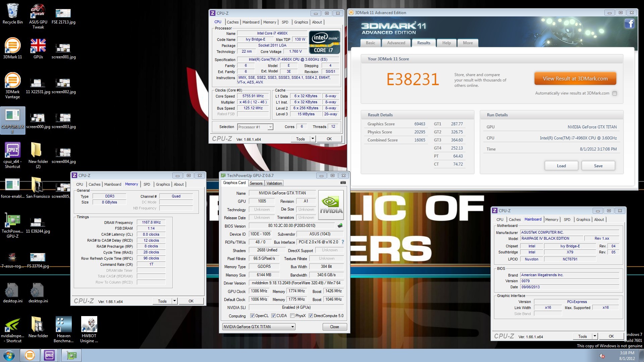Viewport: 644px width, 362px height.
Task: Click View Result at 3DMark.com button
Action: coord(575,79)
